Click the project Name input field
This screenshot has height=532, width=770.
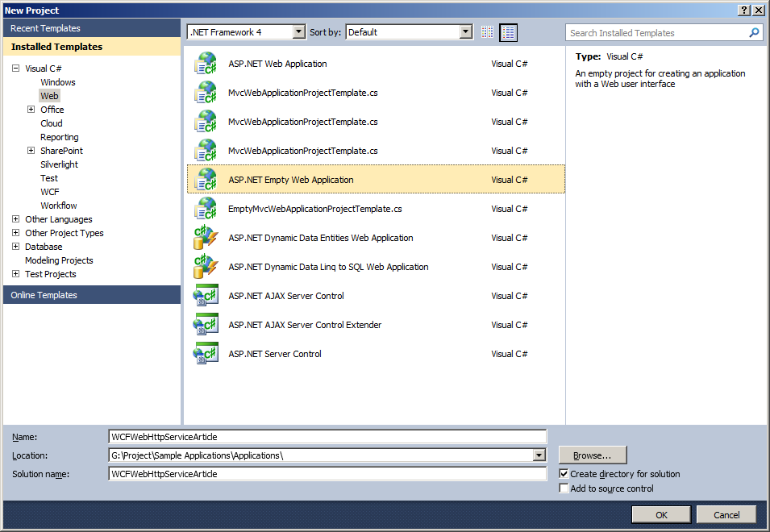[x=327, y=437]
